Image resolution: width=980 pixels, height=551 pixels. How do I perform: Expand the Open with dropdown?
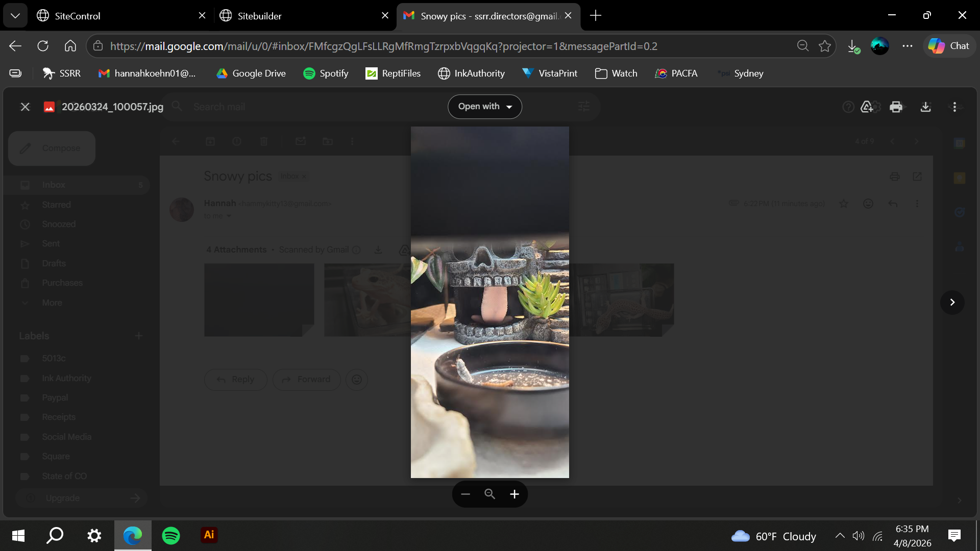click(x=484, y=107)
